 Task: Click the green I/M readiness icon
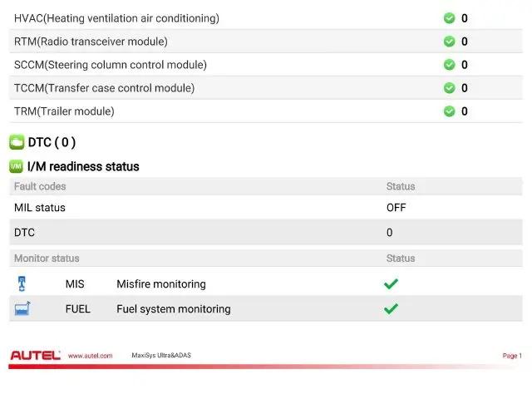[17, 166]
